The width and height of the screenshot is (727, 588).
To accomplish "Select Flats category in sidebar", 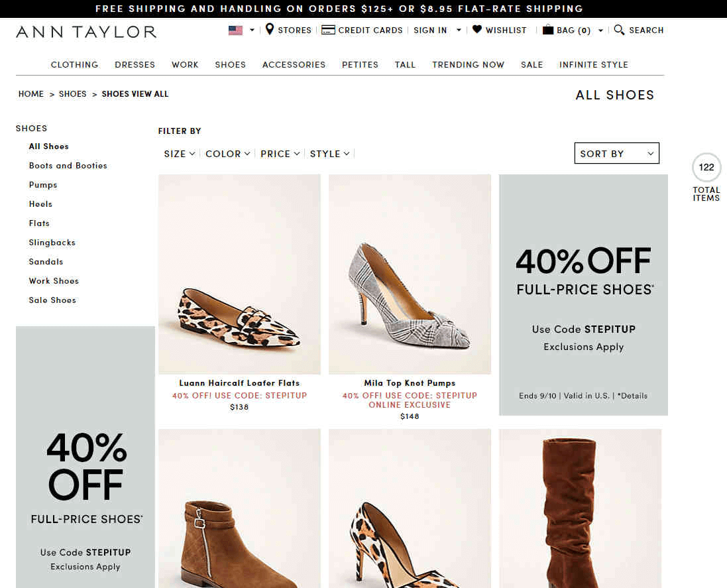I will [39, 223].
